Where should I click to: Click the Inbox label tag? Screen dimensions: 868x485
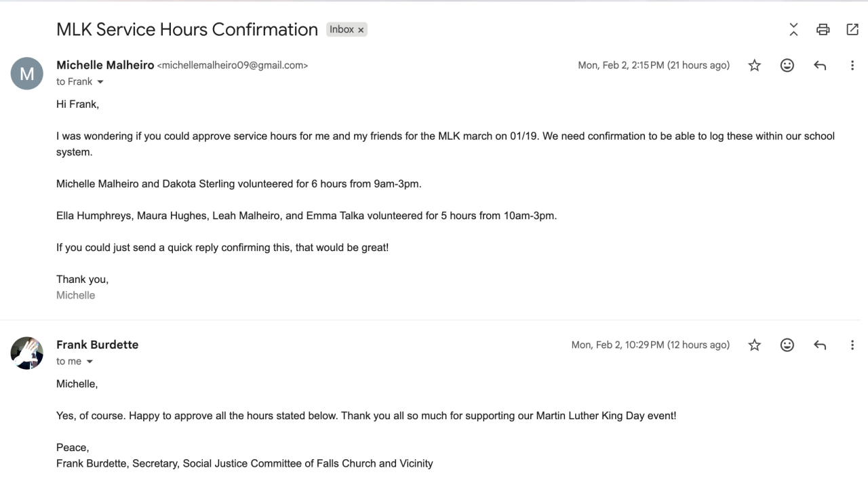point(342,30)
